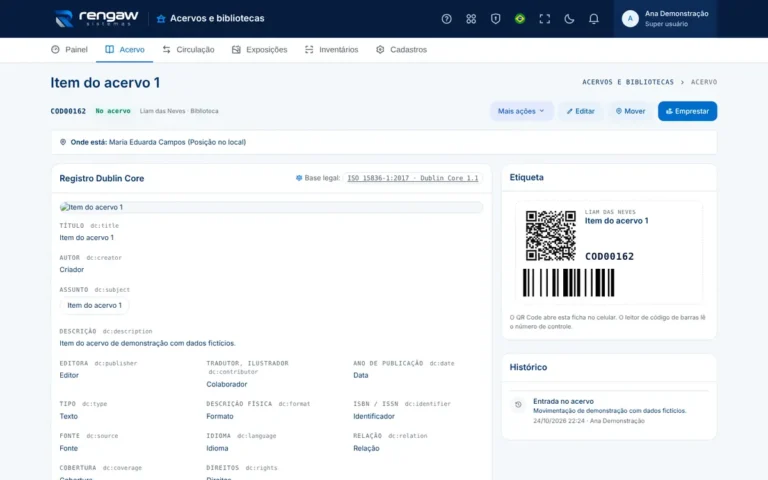Image resolution: width=768 pixels, height=480 pixels.
Task: Click the Identificador ISBN value
Action: (374, 416)
